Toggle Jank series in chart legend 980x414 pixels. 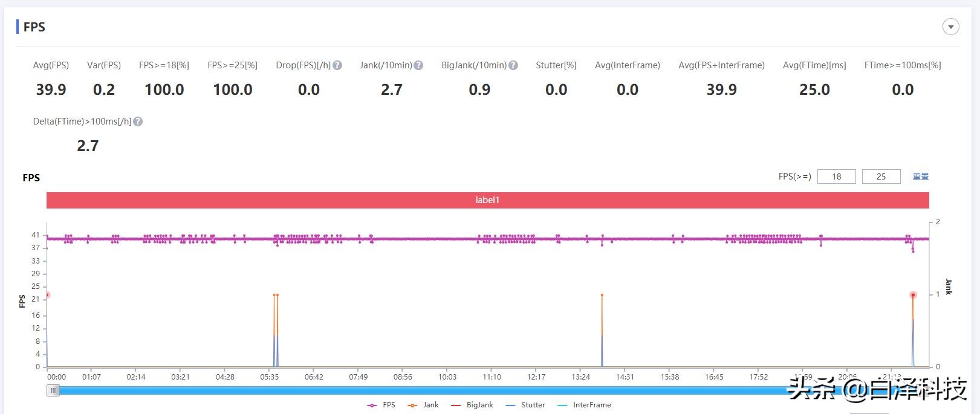tap(423, 405)
